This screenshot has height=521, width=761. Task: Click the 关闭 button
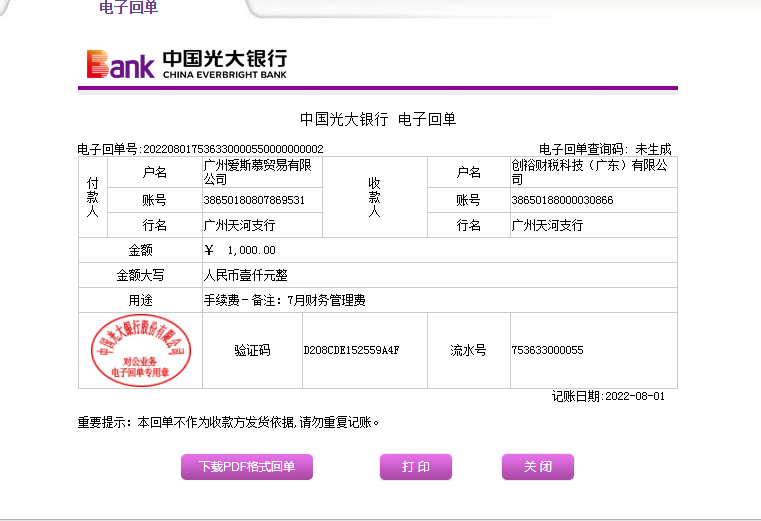[538, 467]
